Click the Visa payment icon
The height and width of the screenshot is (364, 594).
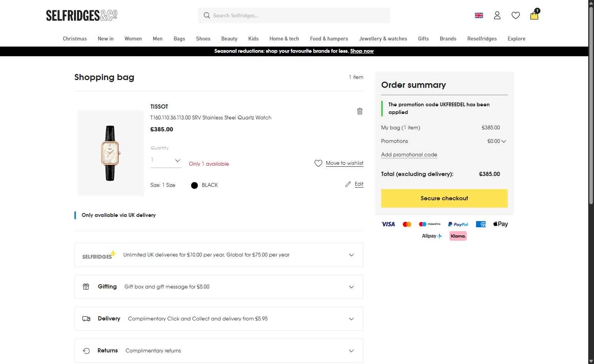(388, 224)
